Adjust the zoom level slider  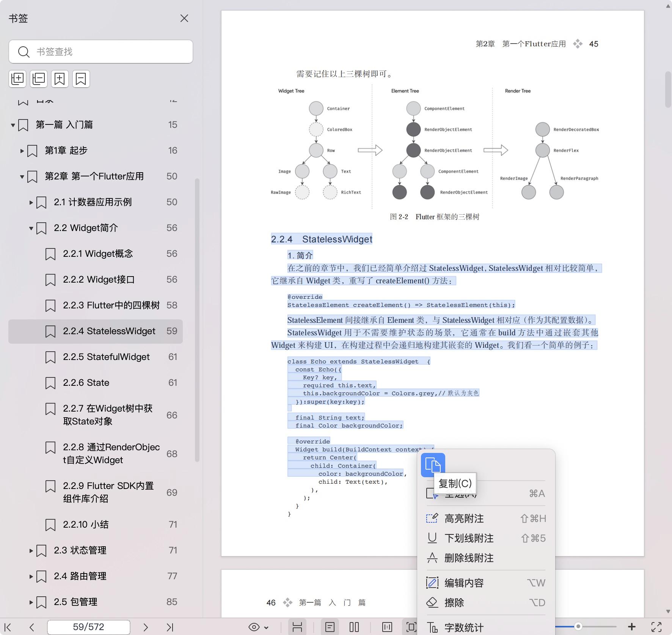578,627
